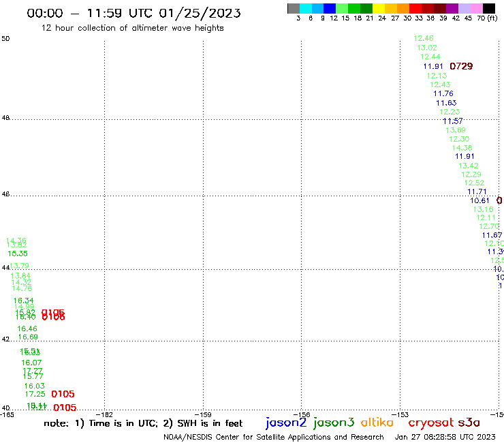
Task: Click the longitude axis label -159
Action: point(203,414)
